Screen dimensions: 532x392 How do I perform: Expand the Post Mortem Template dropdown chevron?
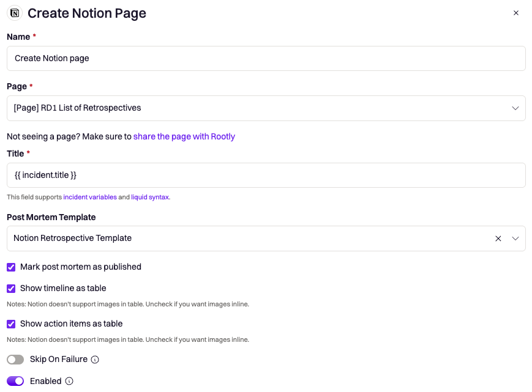point(515,239)
